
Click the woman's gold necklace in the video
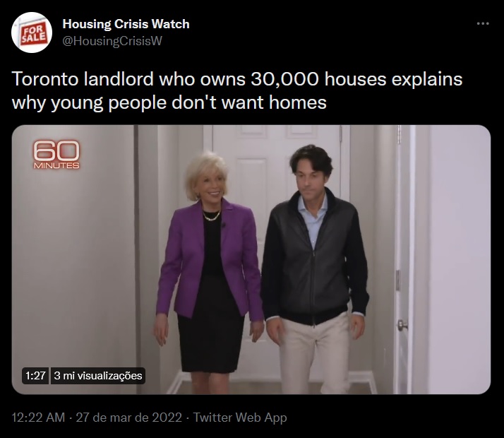click(x=212, y=216)
